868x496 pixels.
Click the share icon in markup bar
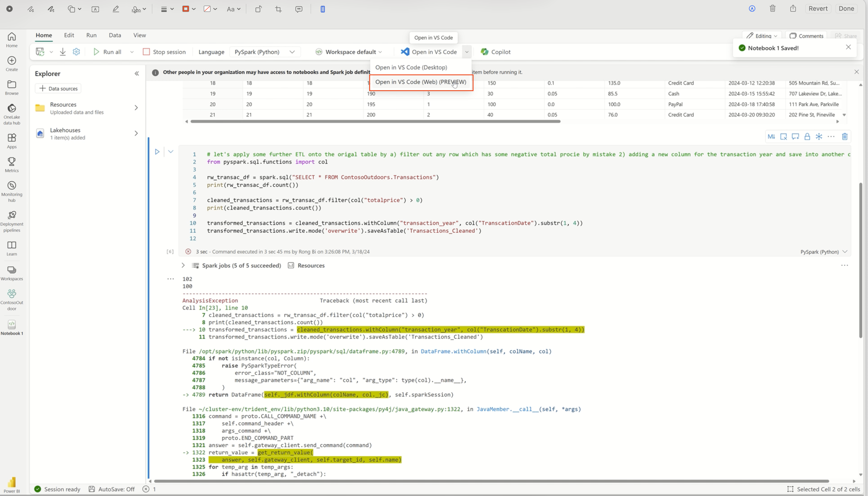point(793,9)
